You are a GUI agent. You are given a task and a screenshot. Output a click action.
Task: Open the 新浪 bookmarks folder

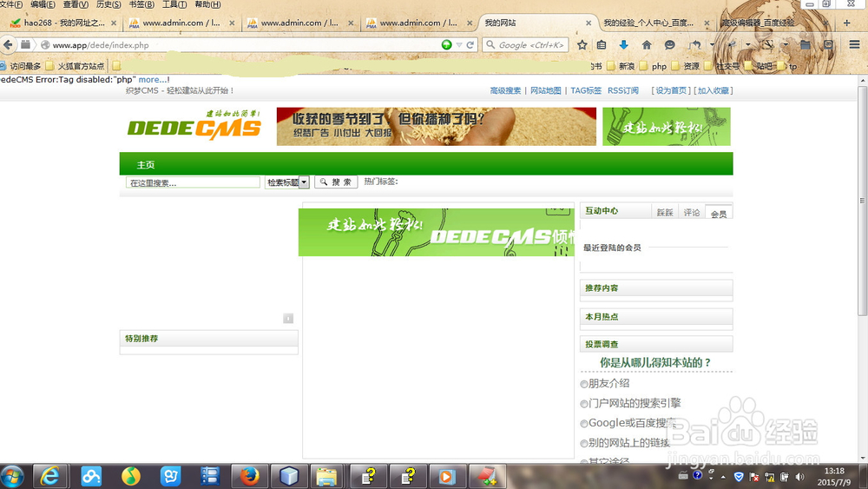pos(621,66)
